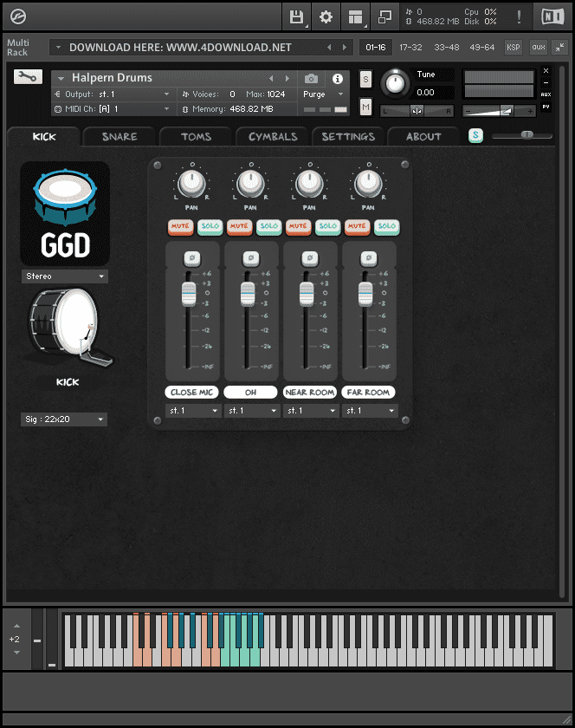Click the PV button in instrument header
575x728 pixels.
[546, 107]
